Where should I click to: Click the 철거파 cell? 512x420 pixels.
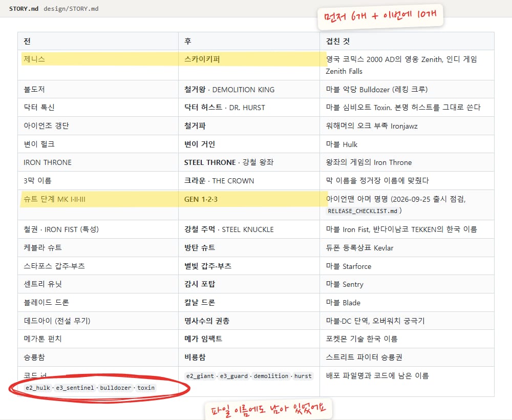pyautogui.click(x=249, y=125)
